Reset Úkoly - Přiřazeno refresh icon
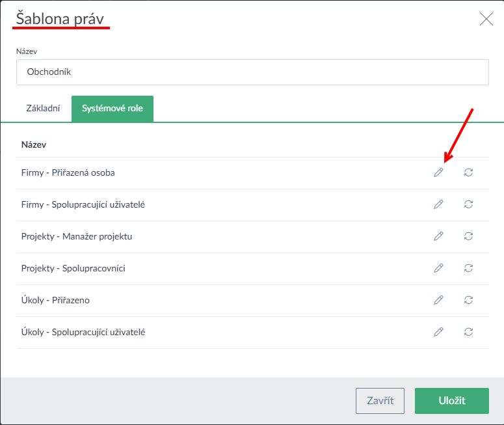 (468, 300)
